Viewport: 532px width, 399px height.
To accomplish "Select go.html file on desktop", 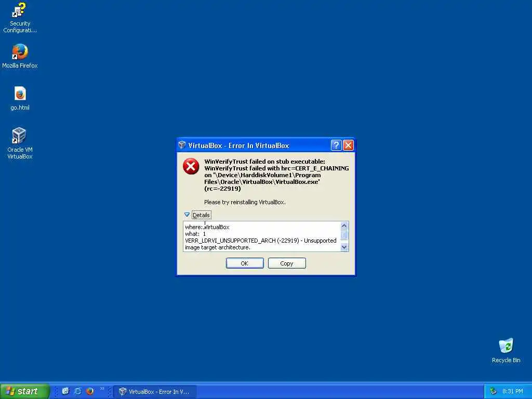I will 20,98.
